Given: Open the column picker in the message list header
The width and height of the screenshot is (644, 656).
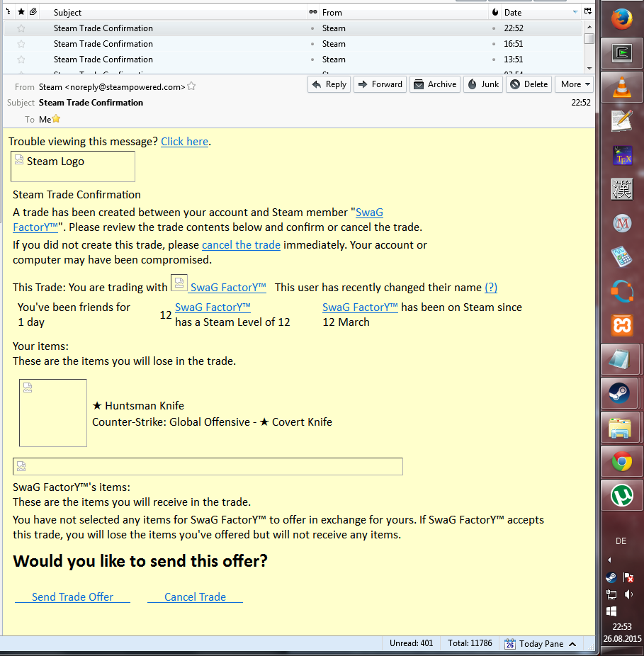Looking at the screenshot, I should coord(588,12).
